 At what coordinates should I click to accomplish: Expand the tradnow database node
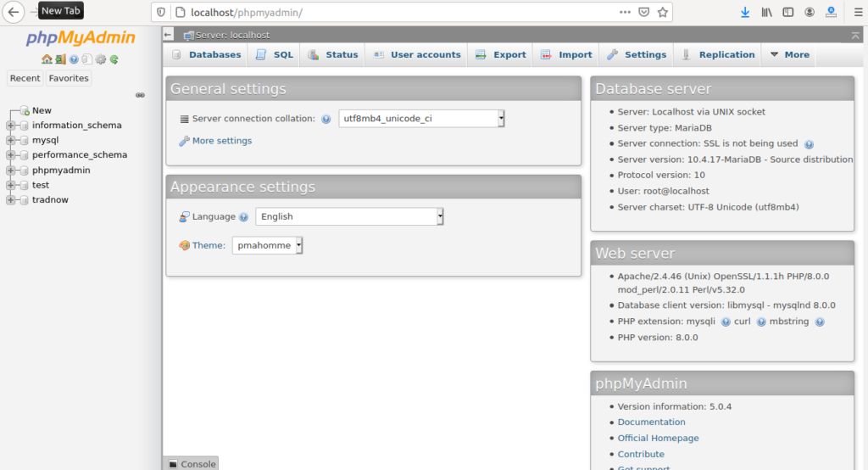[x=10, y=200]
